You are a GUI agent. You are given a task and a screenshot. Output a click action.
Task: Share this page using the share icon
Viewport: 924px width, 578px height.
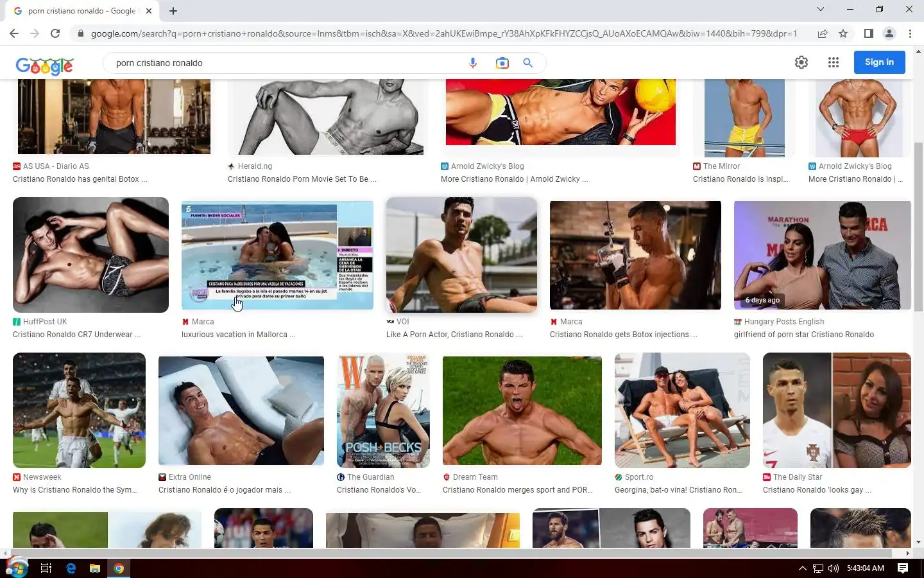(823, 33)
